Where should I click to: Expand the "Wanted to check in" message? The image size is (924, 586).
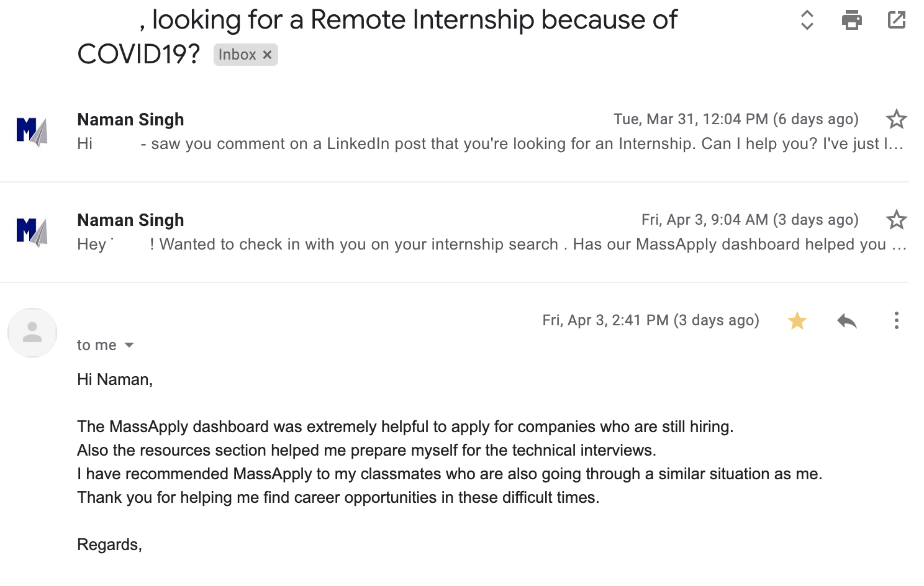coord(491,245)
